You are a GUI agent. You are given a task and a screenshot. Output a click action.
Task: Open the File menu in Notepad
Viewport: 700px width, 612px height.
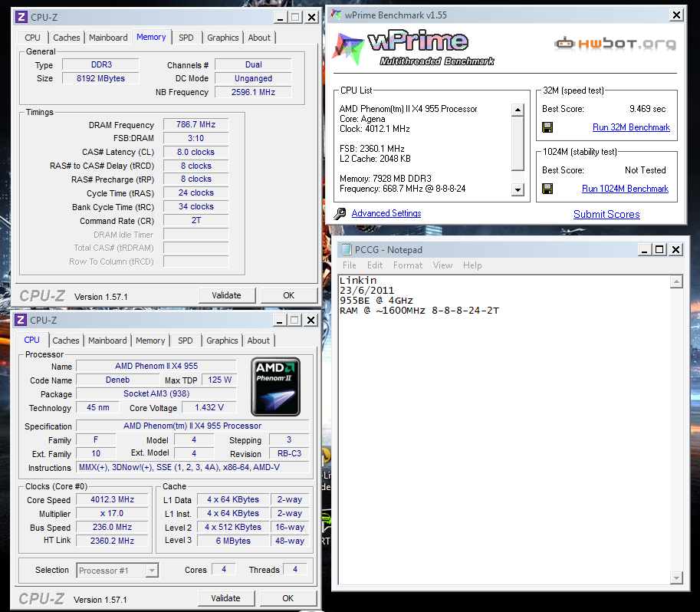coord(349,265)
